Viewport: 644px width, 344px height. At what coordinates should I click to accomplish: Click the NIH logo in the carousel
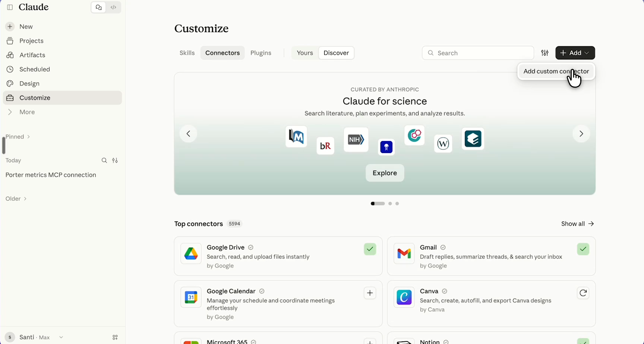click(x=356, y=140)
